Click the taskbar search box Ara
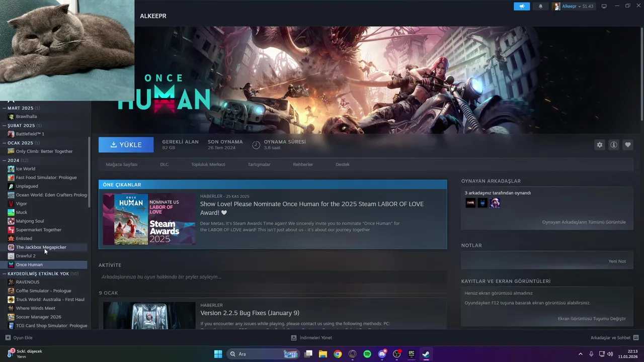The width and height of the screenshot is (644, 362). click(x=263, y=354)
